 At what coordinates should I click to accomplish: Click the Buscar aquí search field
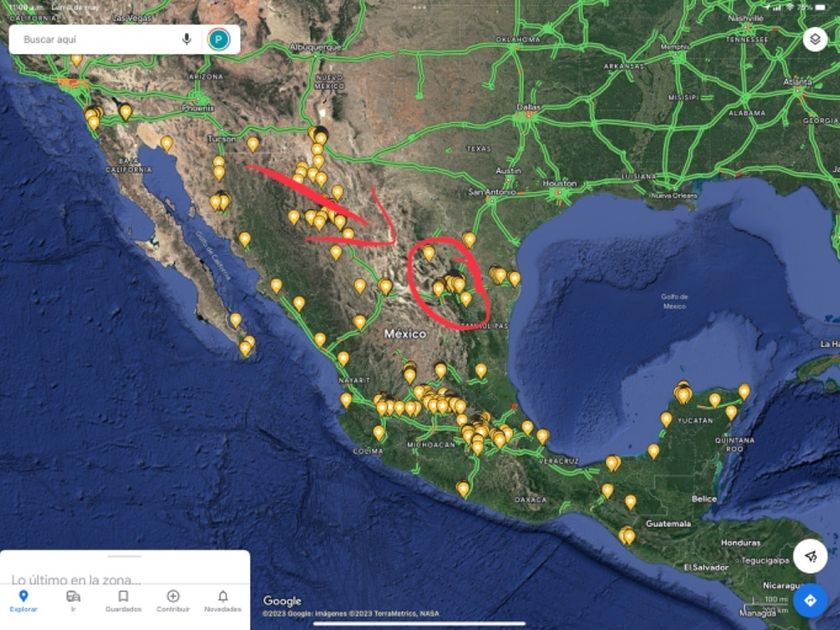click(x=124, y=39)
